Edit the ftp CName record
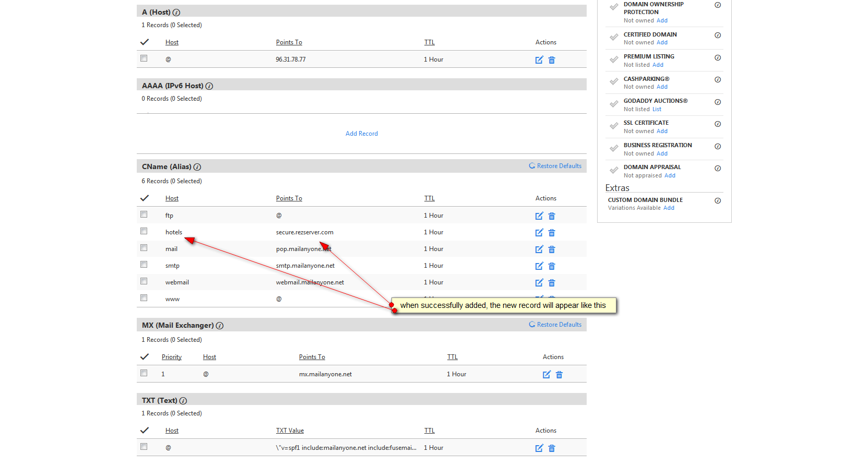Screen dimensions: 868x465 pyautogui.click(x=539, y=216)
